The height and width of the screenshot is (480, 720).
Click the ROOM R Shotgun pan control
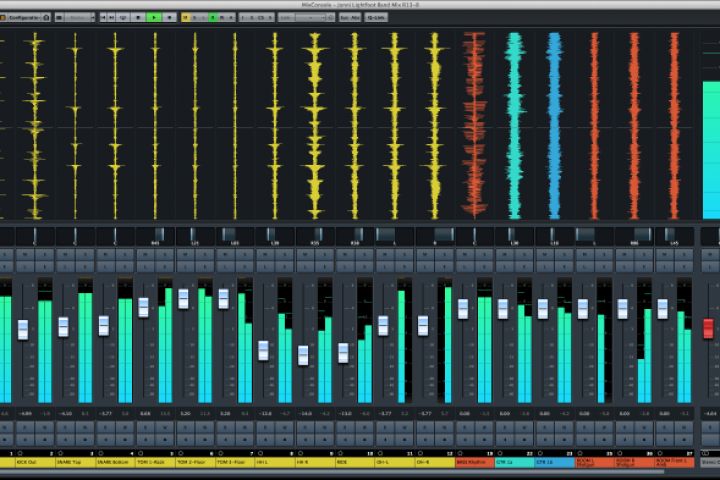(635, 236)
